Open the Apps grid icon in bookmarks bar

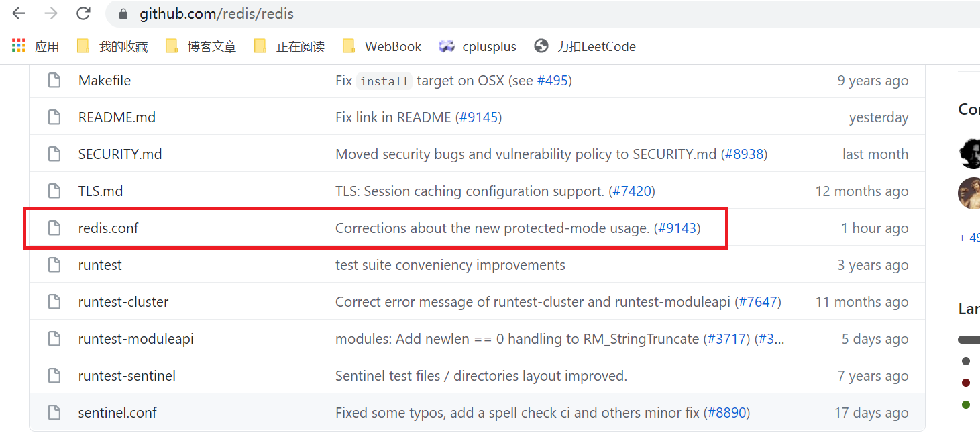tap(19, 46)
